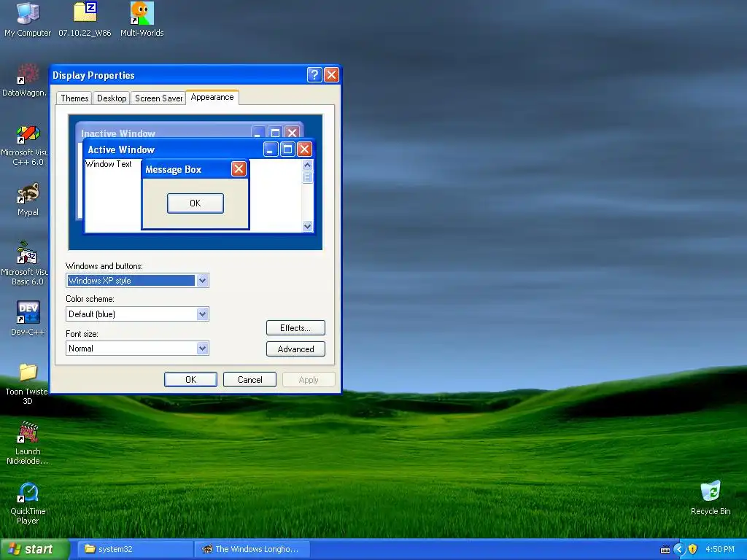
Task: Click the preview Message Box OK button
Action: pos(196,203)
